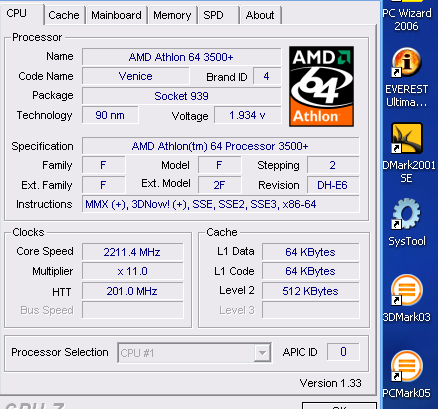Viewport: 438px width, 409px height.
Task: Click the processor Name field
Action: 182,57
